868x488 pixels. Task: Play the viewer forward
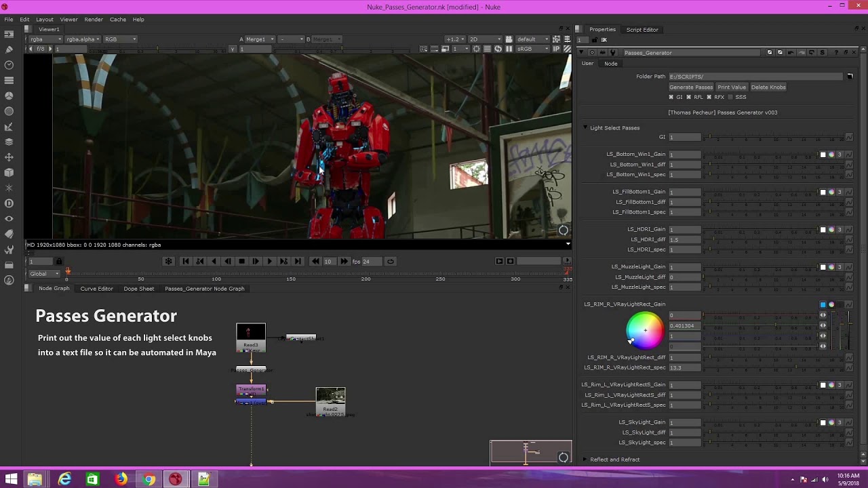269,261
